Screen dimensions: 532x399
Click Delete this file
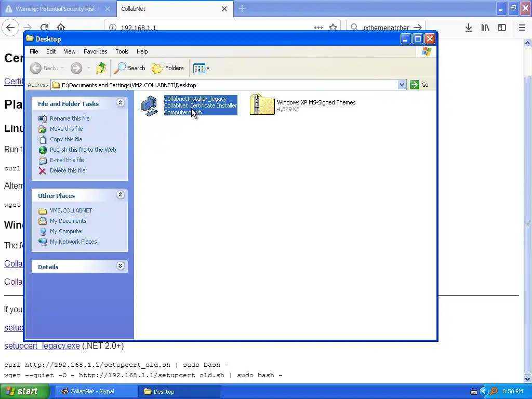click(68, 170)
